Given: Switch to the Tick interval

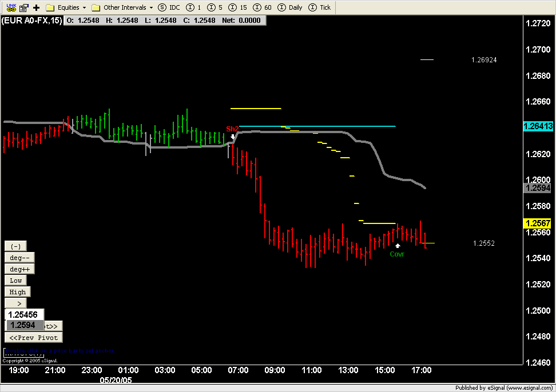Looking at the screenshot, I should point(320,7).
